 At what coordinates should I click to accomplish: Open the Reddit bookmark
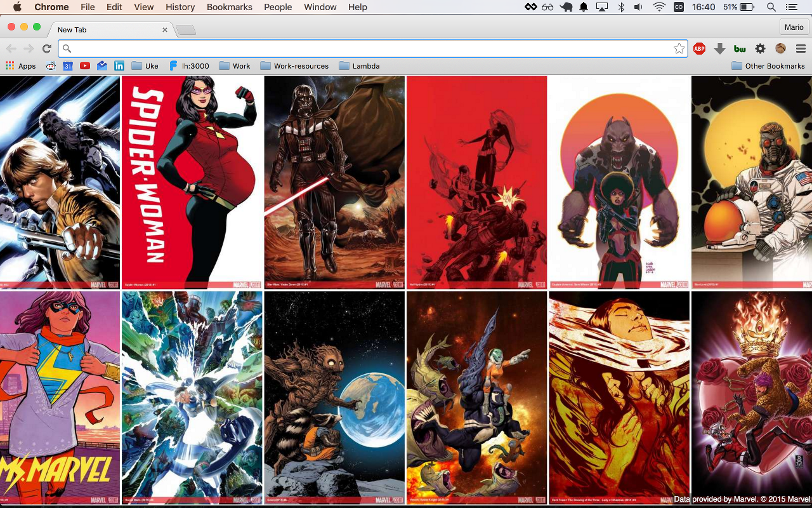51,65
